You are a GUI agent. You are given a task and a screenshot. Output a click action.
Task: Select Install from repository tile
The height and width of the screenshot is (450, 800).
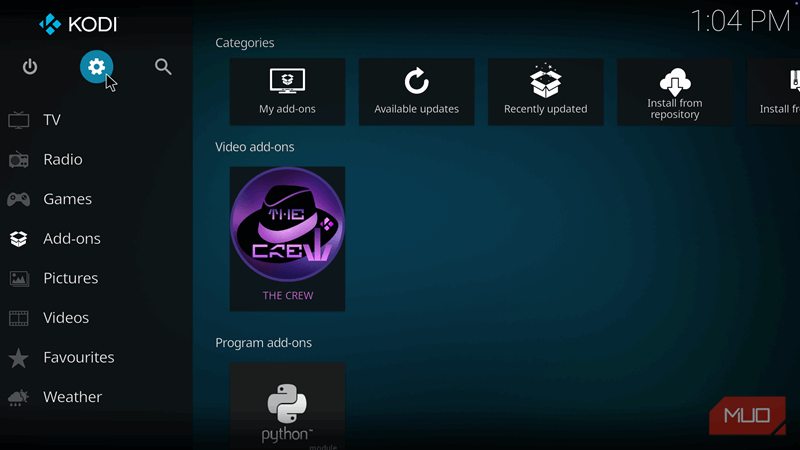674,92
